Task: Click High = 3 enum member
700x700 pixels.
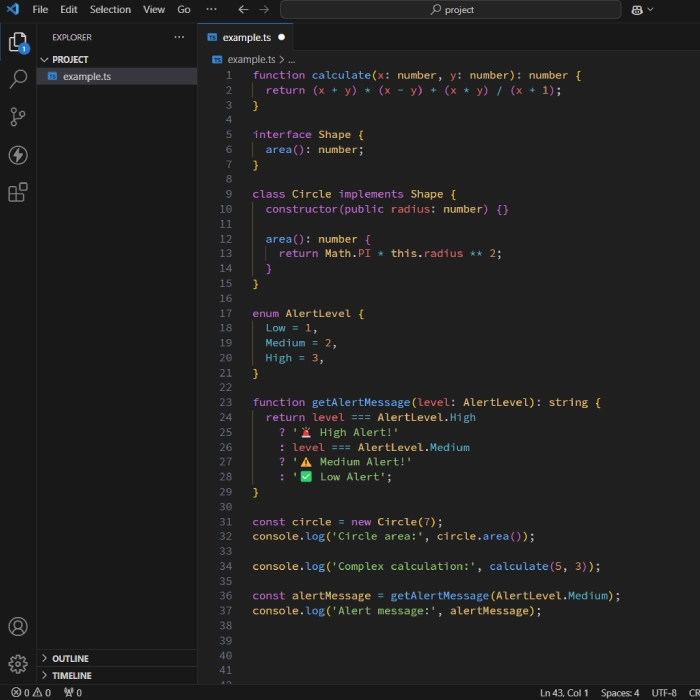Action: (292, 358)
